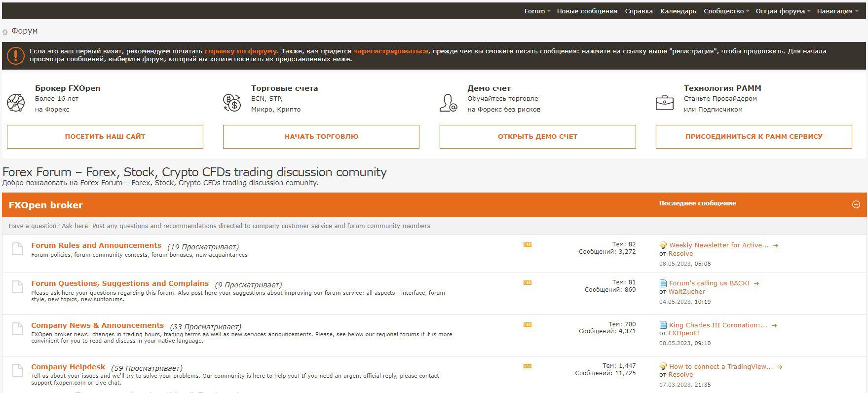
Task: Click the orange exclamation notice icon
Action: pyautogui.click(x=16, y=55)
